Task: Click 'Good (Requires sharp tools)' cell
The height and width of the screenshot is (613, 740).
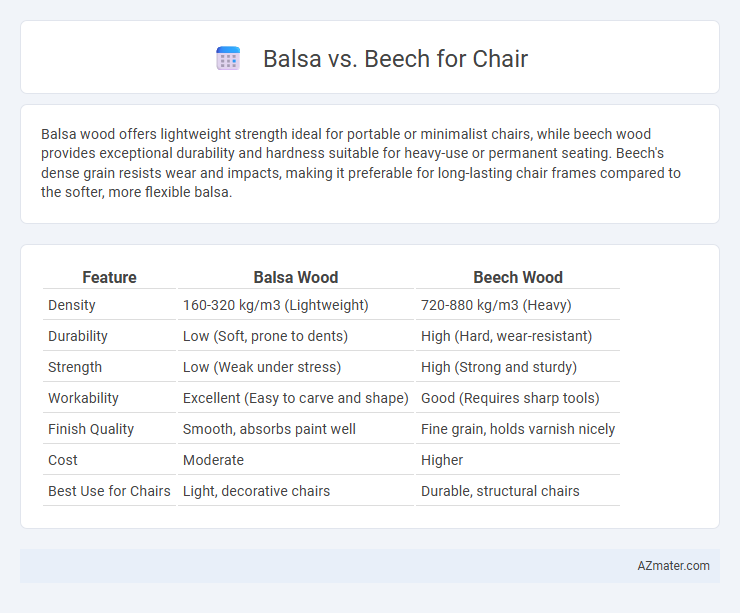Action: [x=518, y=398]
